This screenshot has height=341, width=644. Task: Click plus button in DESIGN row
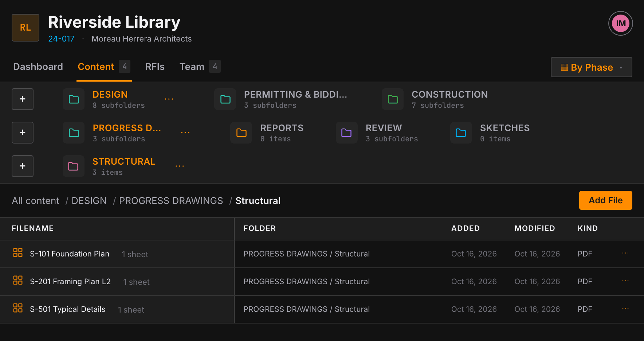(23, 99)
